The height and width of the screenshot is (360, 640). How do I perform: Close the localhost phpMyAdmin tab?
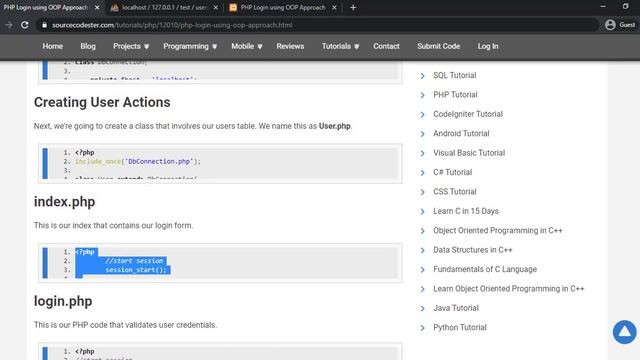216,7
